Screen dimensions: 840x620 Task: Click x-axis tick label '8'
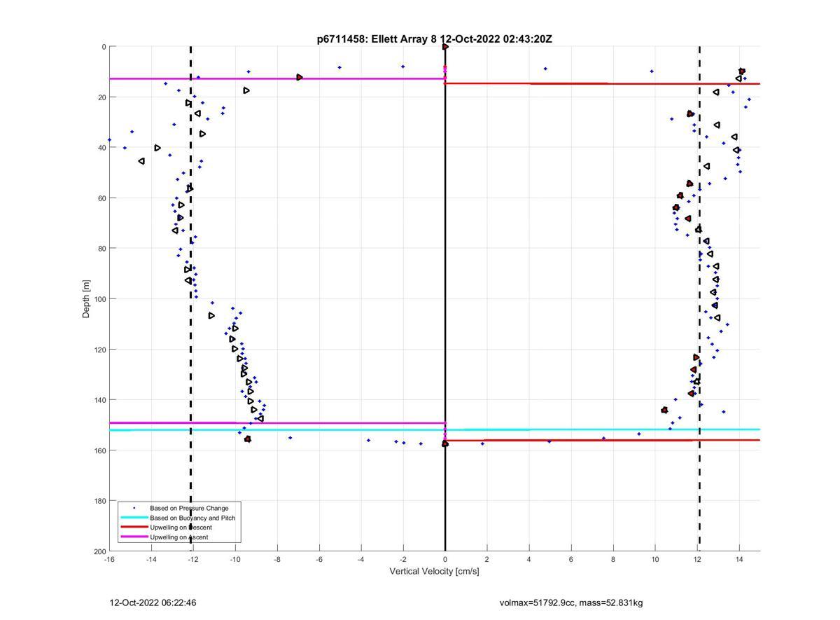coord(613,559)
